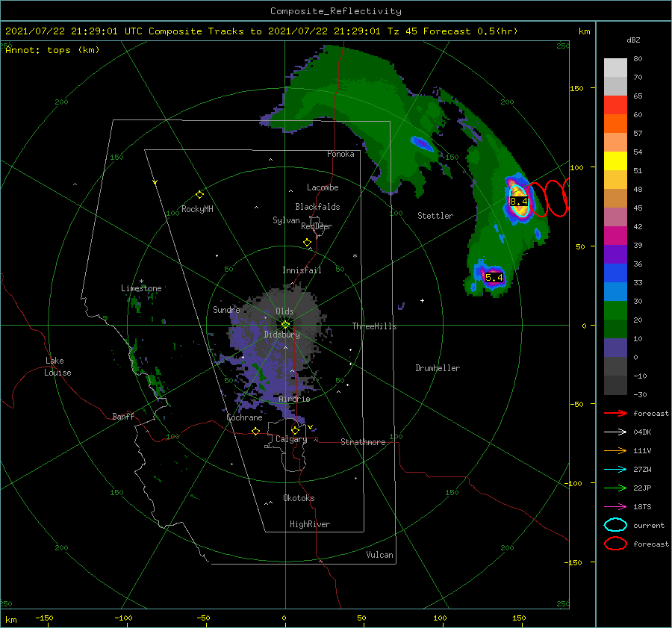This screenshot has width=672, height=628.
Task: Click the UTC Composite Tracks header line
Action: coord(261,31)
